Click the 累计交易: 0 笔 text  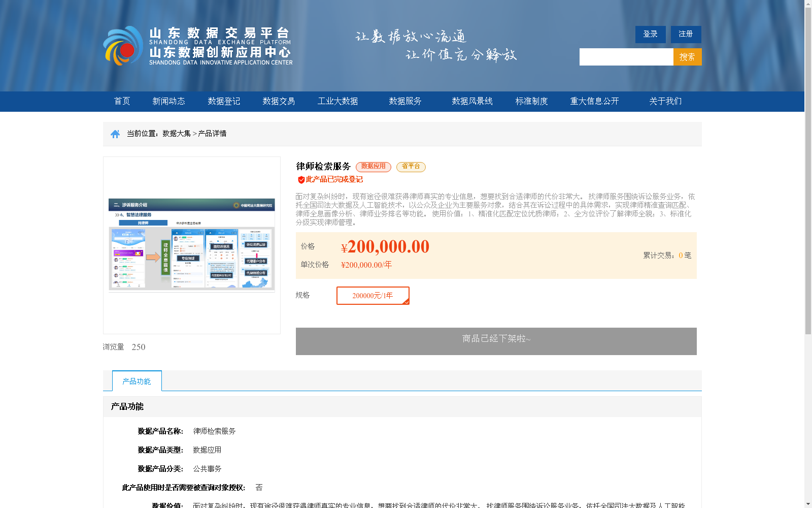point(667,256)
